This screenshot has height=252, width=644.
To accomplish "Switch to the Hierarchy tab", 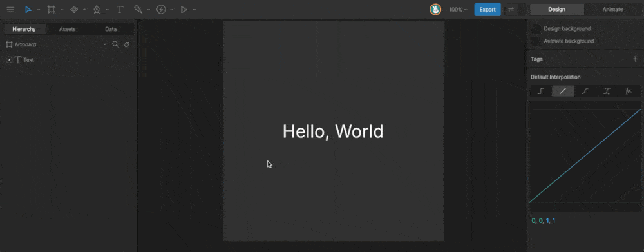I will click(24, 29).
